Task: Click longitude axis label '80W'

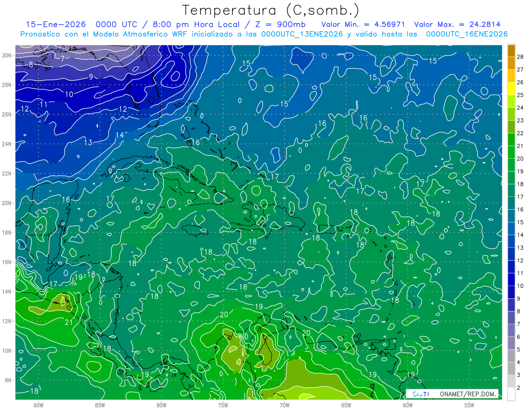Action: coord(161,406)
